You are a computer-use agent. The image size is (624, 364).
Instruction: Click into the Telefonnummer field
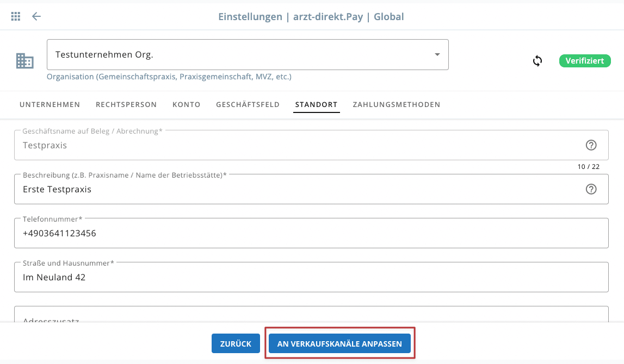(x=310, y=234)
